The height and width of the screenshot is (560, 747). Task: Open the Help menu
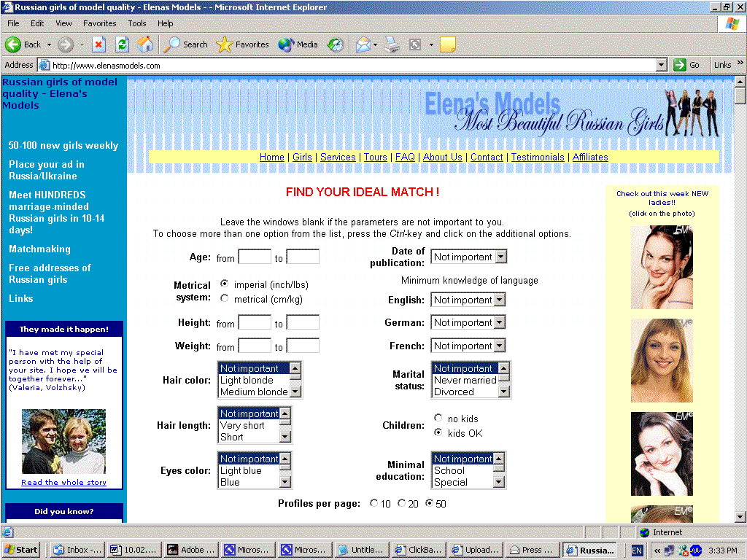click(166, 23)
